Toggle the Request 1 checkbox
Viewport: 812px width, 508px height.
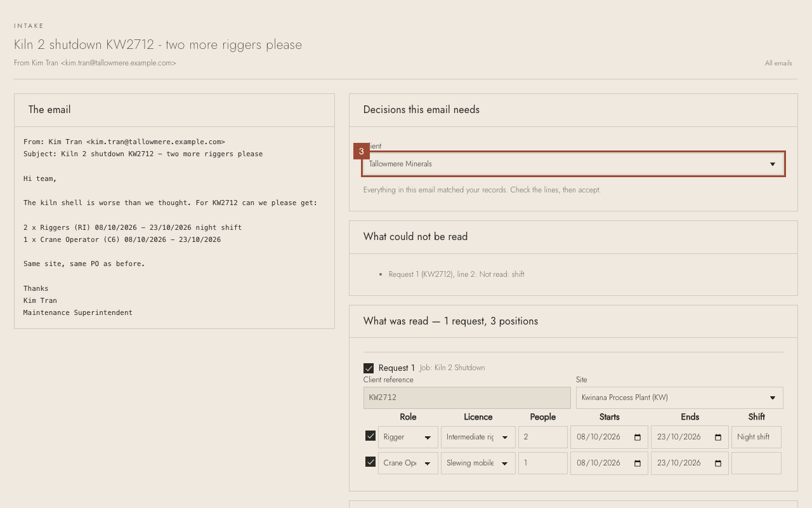[x=369, y=368]
